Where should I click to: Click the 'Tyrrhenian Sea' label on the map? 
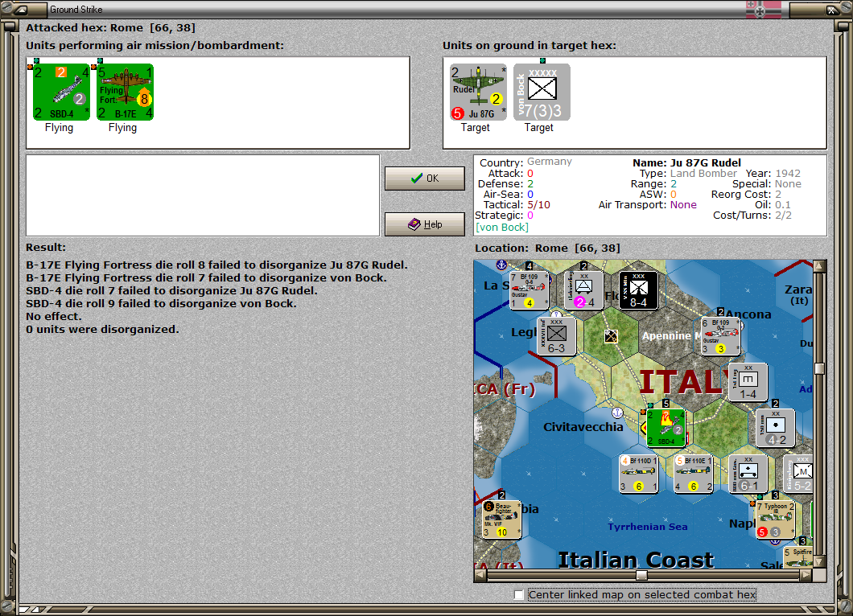coord(647,526)
